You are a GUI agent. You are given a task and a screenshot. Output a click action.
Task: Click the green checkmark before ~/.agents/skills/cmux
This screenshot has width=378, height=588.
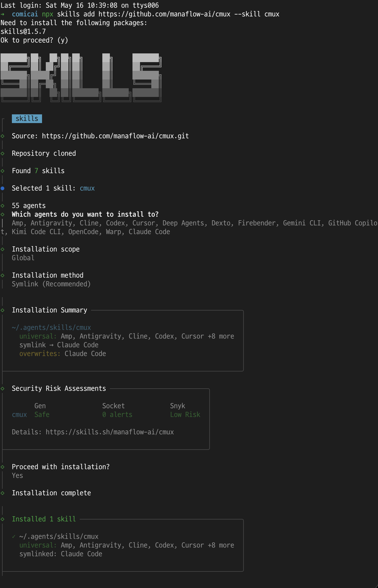(14, 537)
